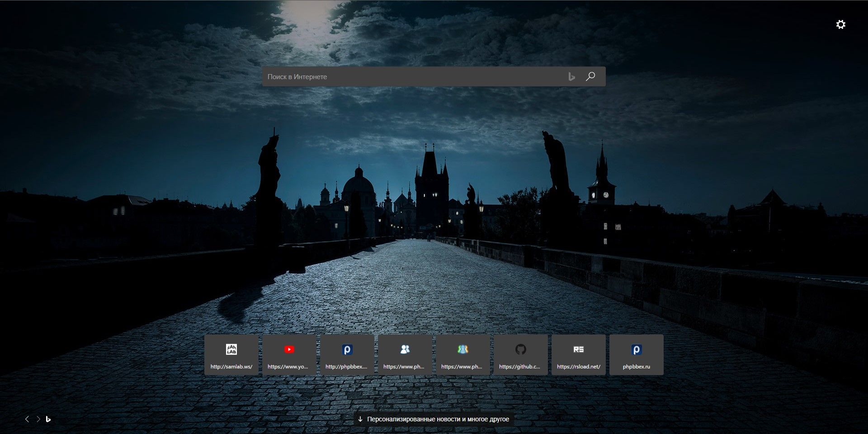Image resolution: width=868 pixels, height=434 pixels.
Task: Open the white people-icon https://www.ph... tile
Action: coord(405,355)
